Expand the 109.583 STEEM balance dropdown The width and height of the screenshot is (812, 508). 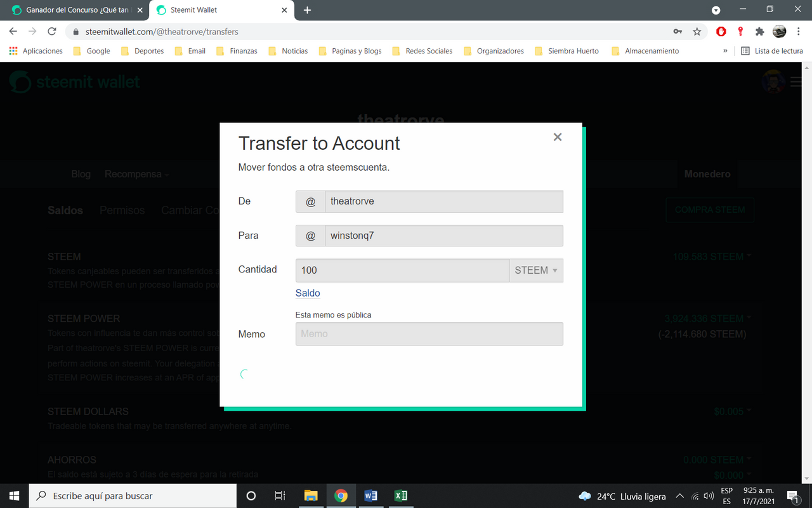click(712, 257)
